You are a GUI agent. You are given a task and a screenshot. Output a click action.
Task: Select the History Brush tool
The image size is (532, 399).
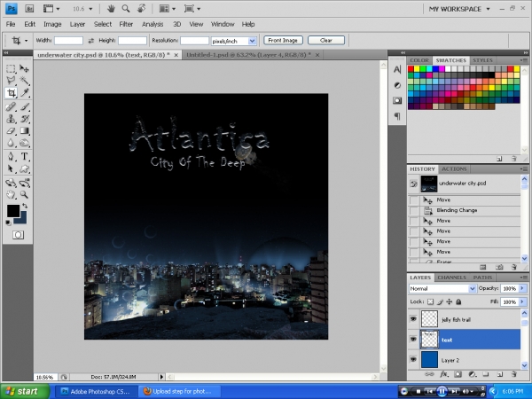(x=24, y=119)
